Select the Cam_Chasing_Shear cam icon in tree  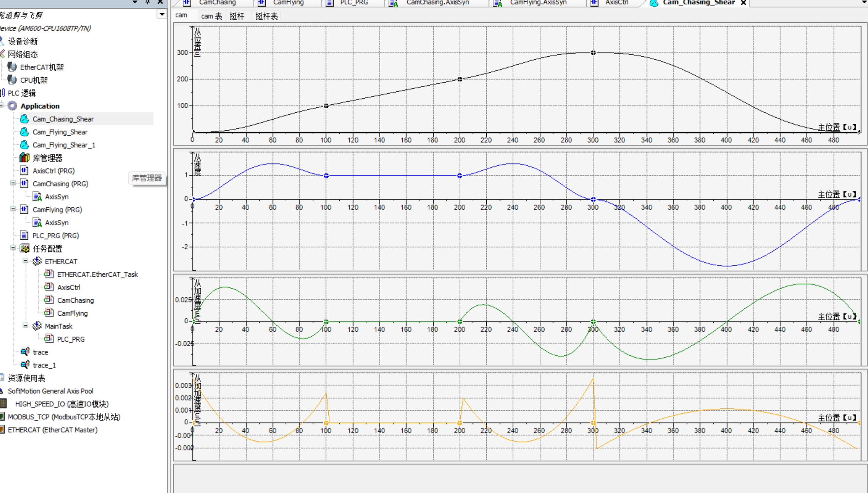tap(25, 119)
